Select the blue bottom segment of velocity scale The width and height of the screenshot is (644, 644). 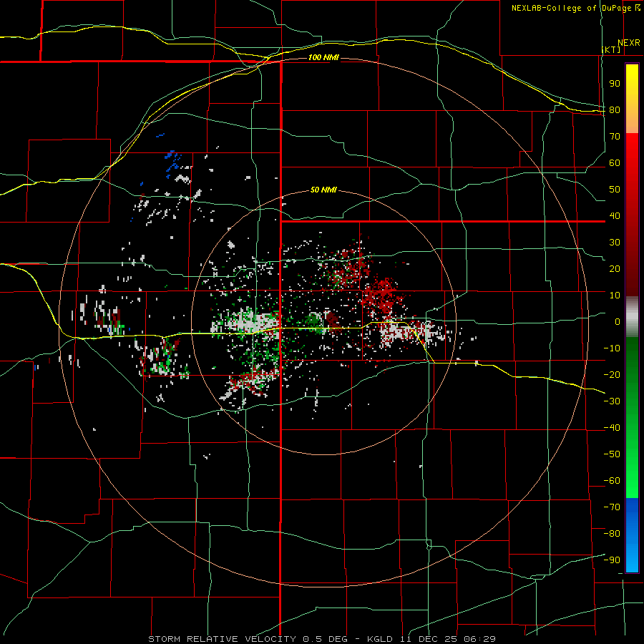(632, 535)
